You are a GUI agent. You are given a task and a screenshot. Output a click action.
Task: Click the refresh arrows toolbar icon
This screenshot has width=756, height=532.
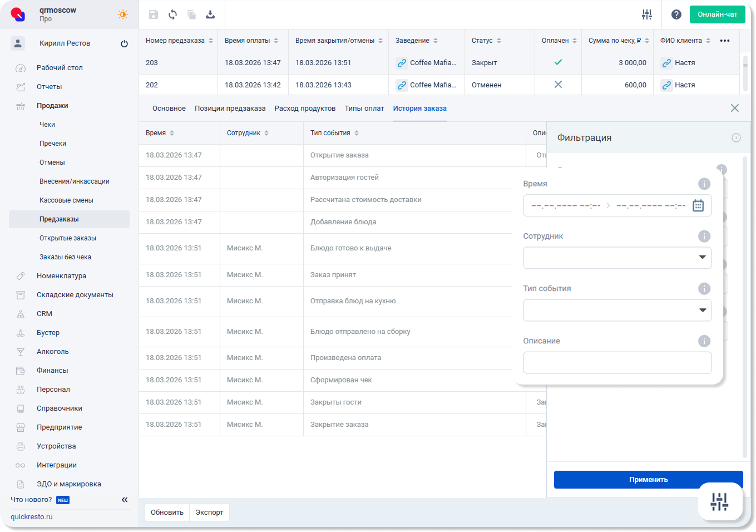pos(172,14)
